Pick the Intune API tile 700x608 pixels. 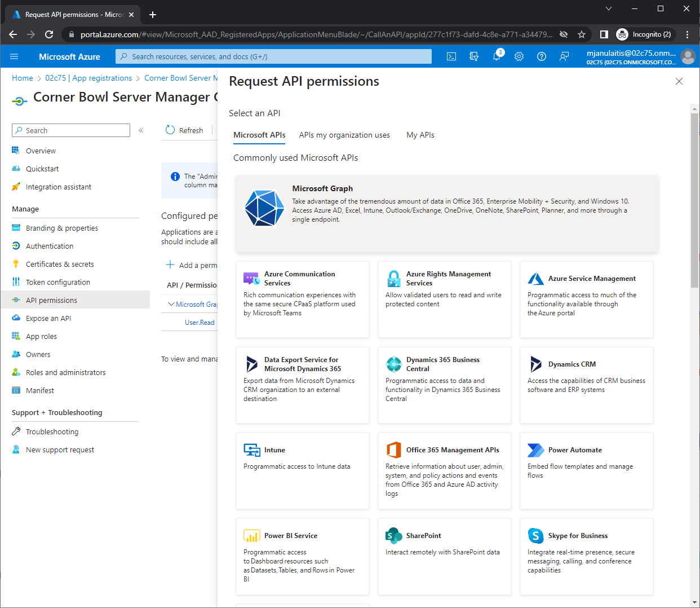click(302, 470)
